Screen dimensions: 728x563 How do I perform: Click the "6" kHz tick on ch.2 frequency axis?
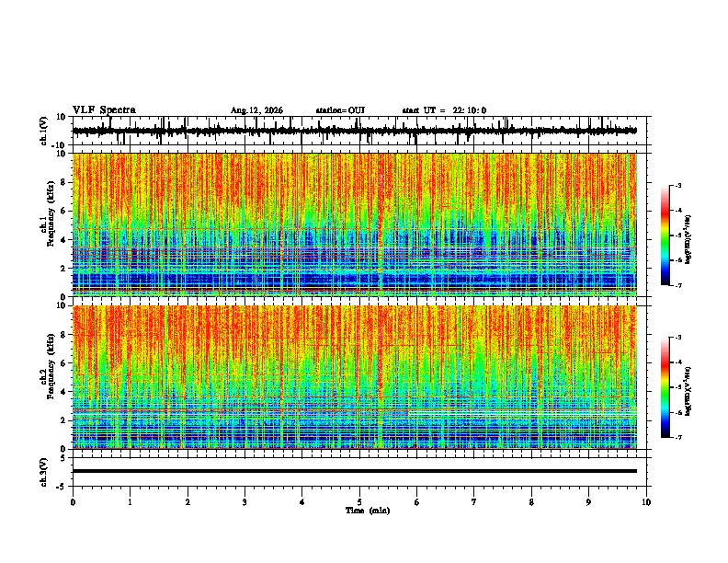[x=63, y=362]
